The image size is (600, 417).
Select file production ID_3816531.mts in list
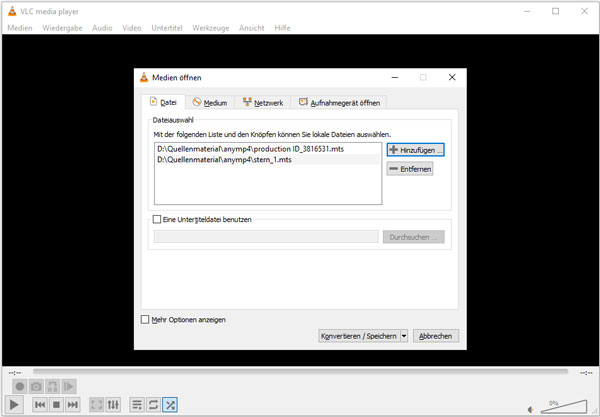tap(267, 149)
